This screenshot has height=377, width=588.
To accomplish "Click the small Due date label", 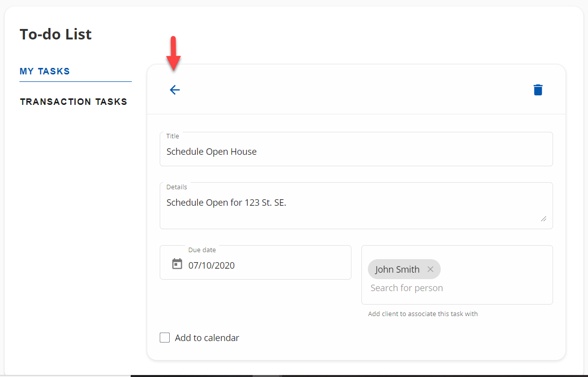I will tap(202, 250).
